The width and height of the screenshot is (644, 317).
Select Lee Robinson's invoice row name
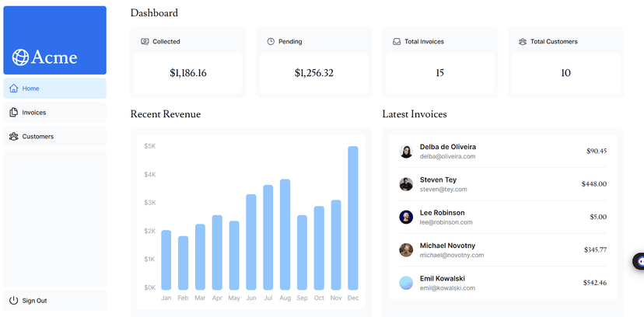tap(442, 213)
